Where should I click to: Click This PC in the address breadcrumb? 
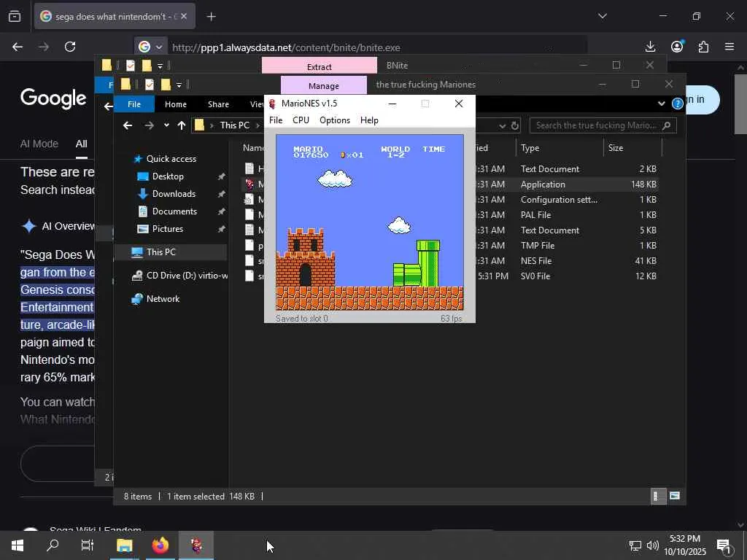234,125
